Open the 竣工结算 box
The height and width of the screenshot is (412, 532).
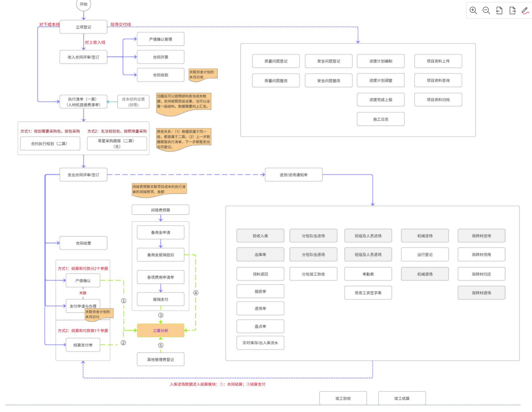tap(402, 398)
